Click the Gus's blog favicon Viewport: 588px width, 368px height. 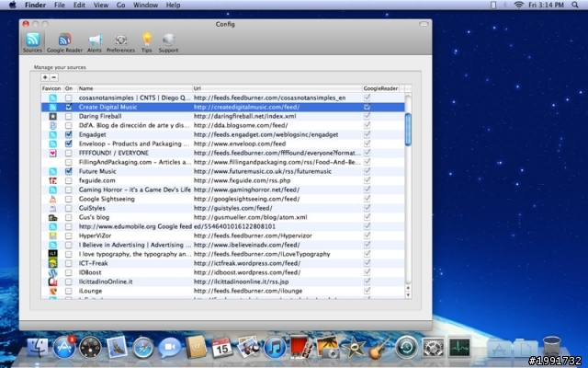click(53, 217)
